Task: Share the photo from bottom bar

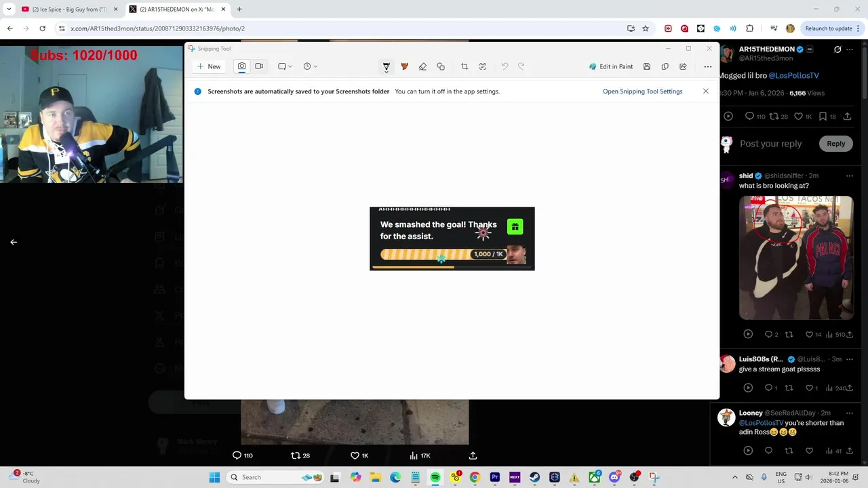Action: (x=473, y=455)
